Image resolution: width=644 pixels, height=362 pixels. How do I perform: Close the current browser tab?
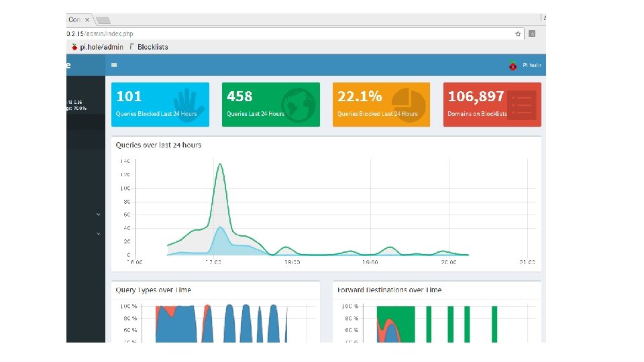pos(87,19)
